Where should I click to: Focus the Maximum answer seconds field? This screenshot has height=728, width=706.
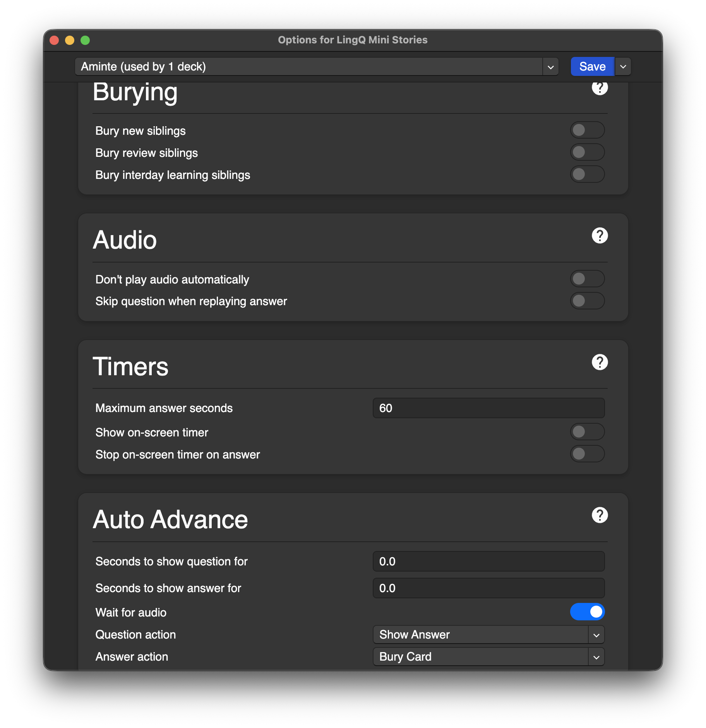488,408
